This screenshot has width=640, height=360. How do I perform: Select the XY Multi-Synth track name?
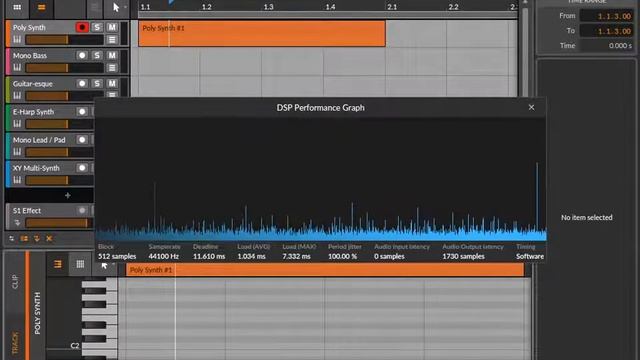pyautogui.click(x=36, y=168)
